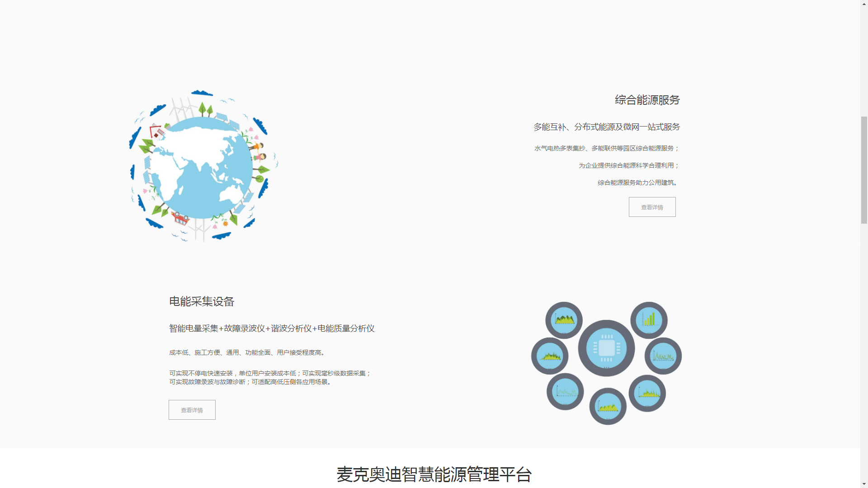Click the globe green energy illustration

coord(203,166)
